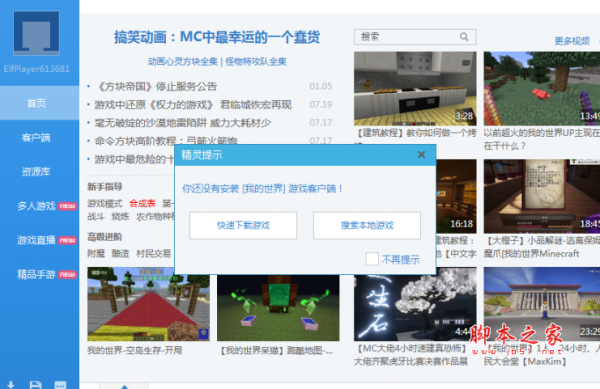Click the download arrow icon in sidebar bottom
The height and width of the screenshot is (389, 600).
click(11, 385)
